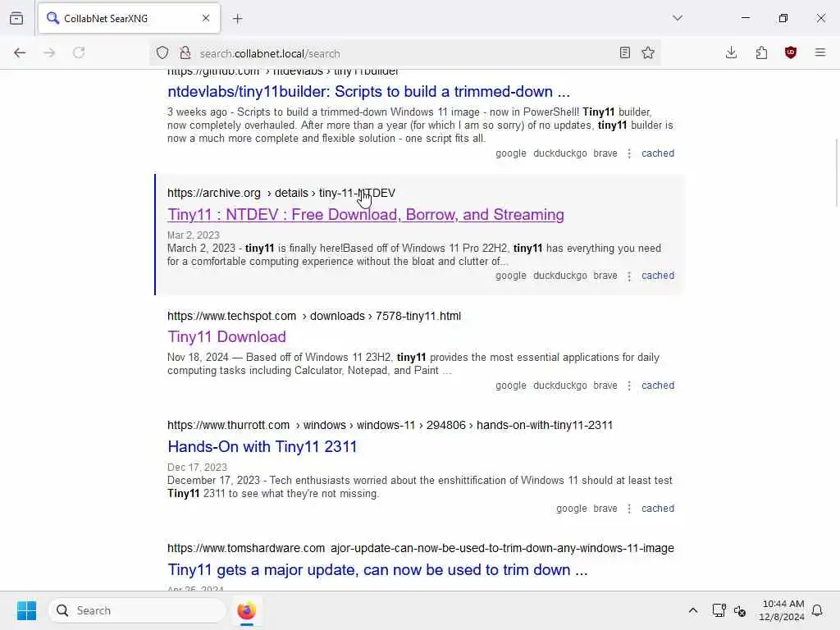Open ntdevlabs/tiny11builder result link
This screenshot has width=840, height=630.
pyautogui.click(x=368, y=92)
